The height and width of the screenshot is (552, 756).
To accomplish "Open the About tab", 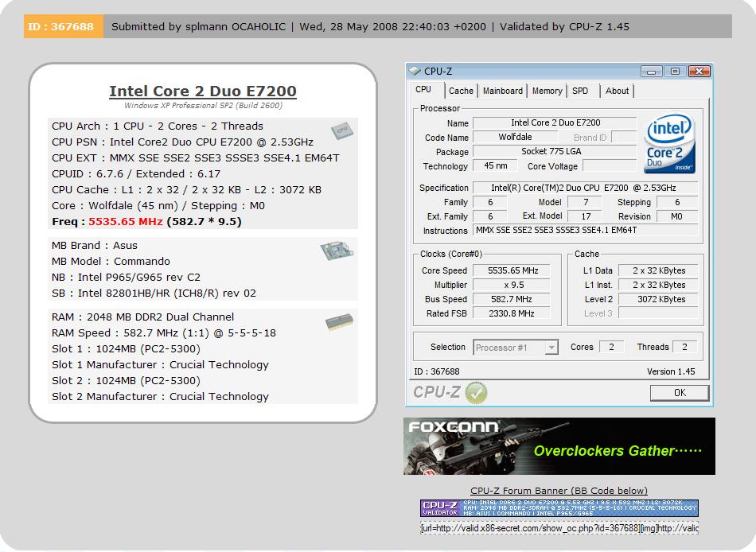I will tap(618, 91).
